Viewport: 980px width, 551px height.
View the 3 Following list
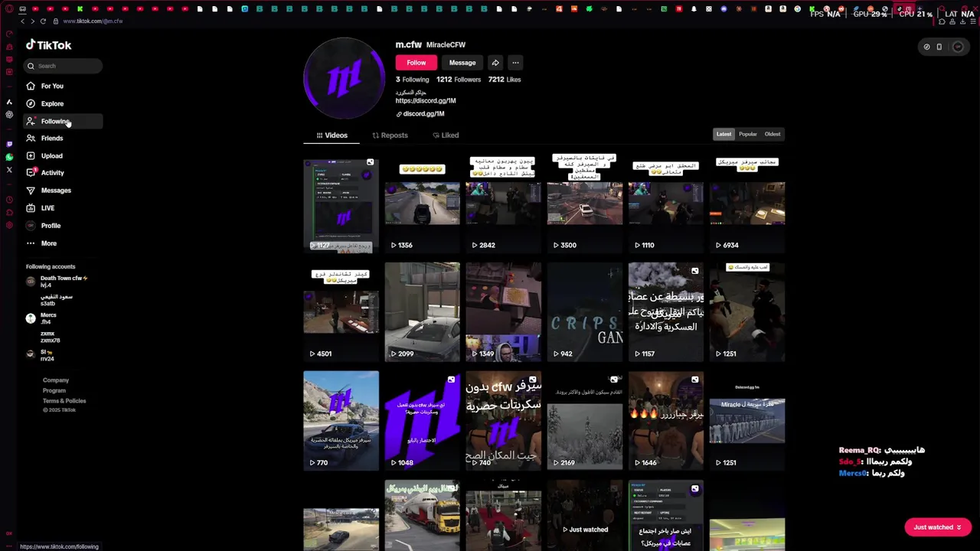(413, 80)
